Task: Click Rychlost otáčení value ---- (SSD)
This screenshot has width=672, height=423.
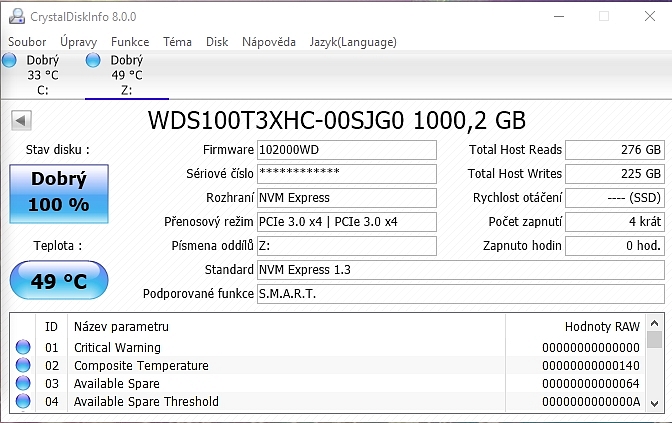Action: [x=615, y=198]
